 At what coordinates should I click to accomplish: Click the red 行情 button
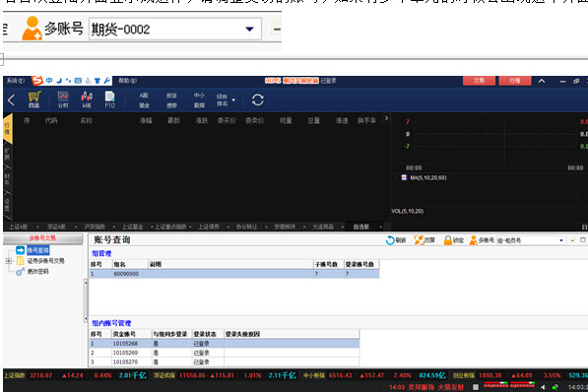[x=515, y=81]
